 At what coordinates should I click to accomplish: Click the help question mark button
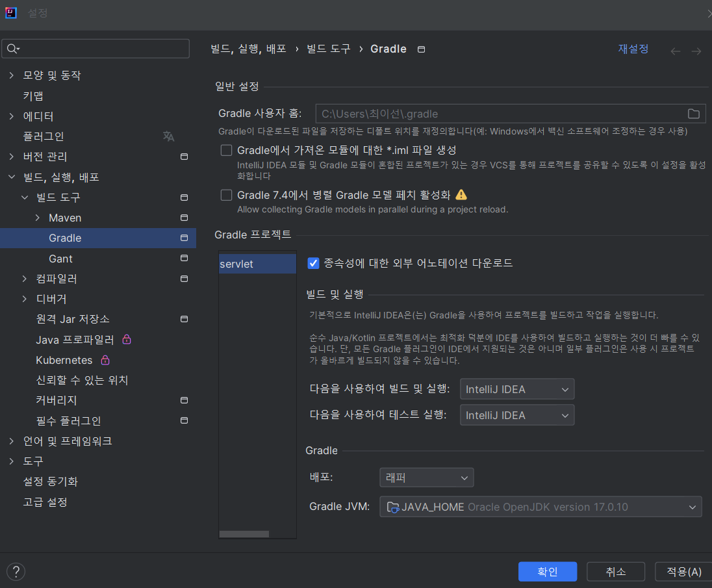click(x=16, y=572)
